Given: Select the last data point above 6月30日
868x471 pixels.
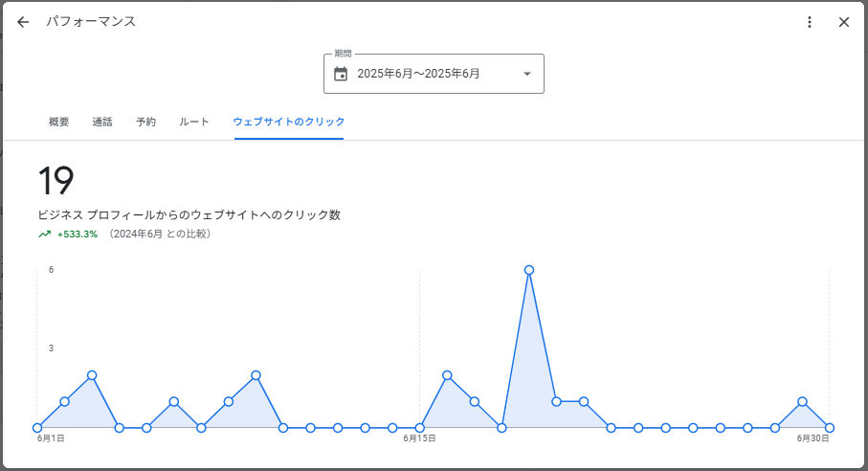Looking at the screenshot, I should coord(829,428).
